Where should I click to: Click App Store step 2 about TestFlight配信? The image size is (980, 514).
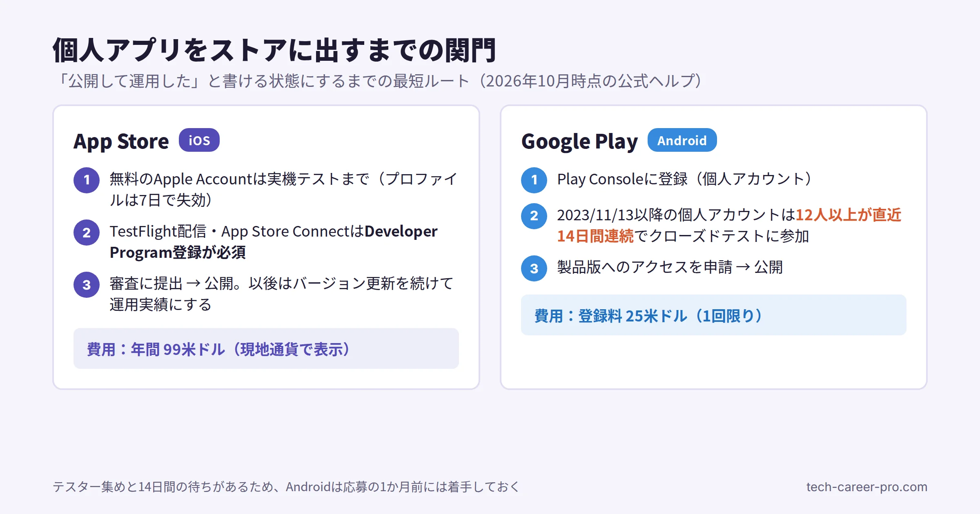(x=265, y=242)
